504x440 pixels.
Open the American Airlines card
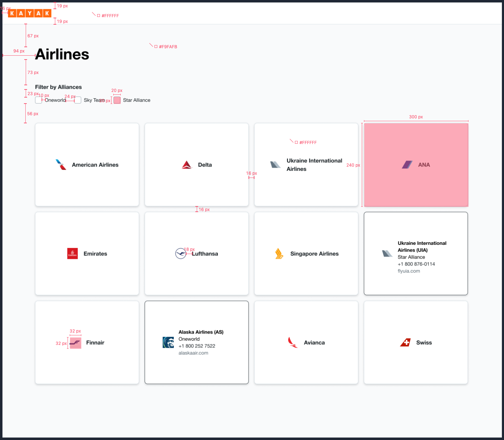87,165
